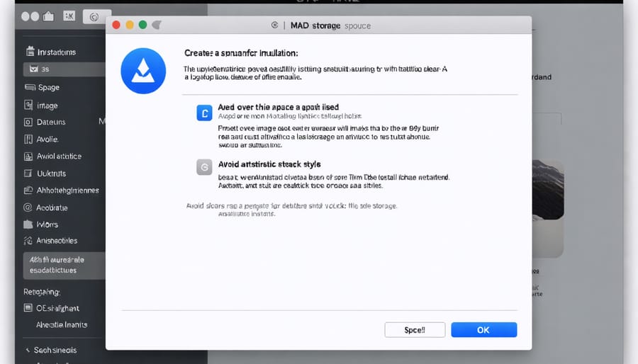638x364 pixels.
Task: Open the Acobratie sidebar item
Action: coord(52,207)
